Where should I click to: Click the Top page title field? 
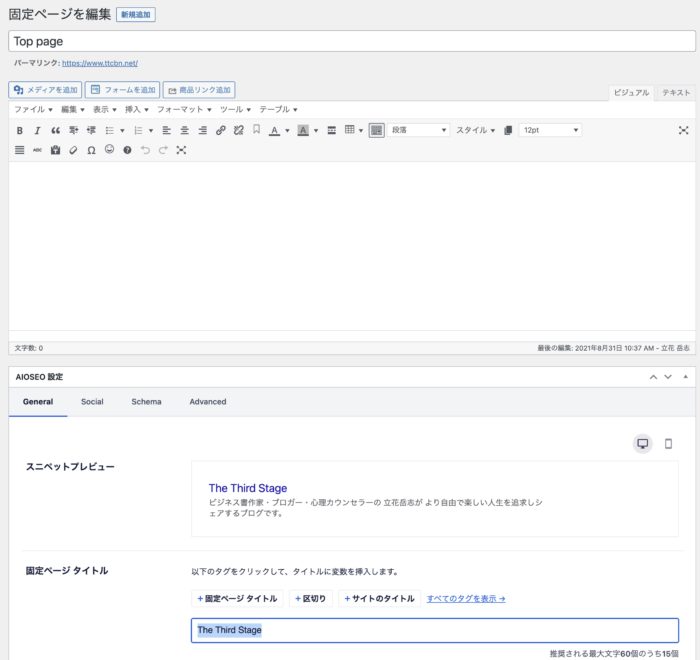point(350,41)
